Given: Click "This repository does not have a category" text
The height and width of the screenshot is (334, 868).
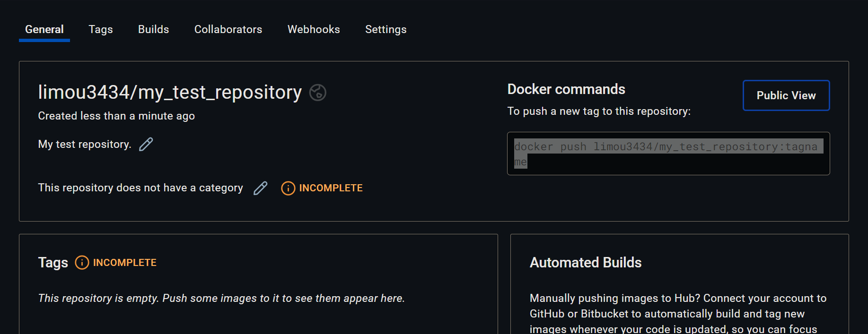Looking at the screenshot, I should pyautogui.click(x=140, y=188).
